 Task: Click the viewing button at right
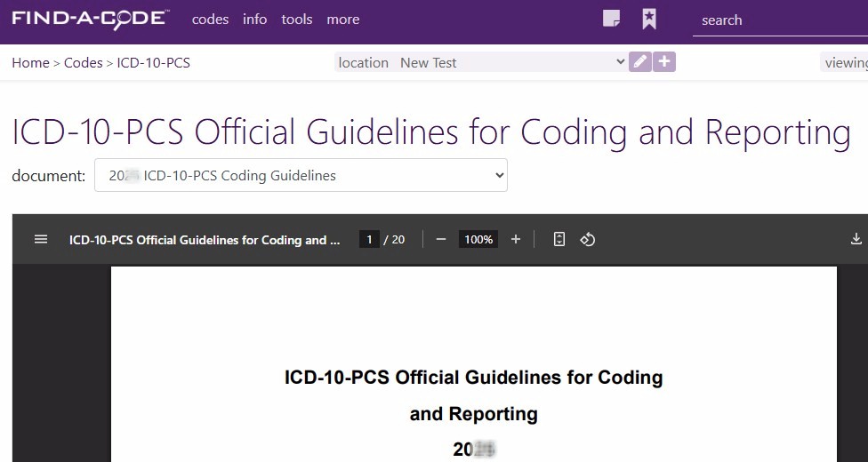point(844,62)
